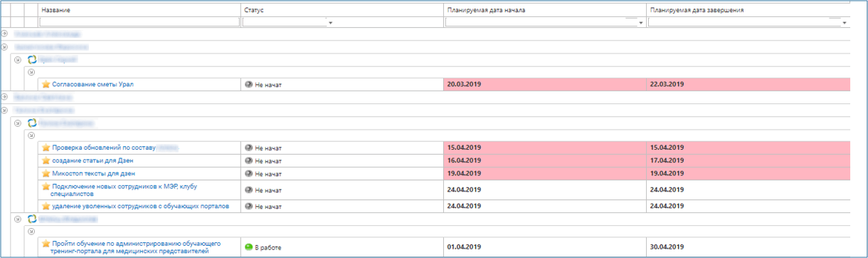Select start date 16.04.2019 of создание статьи row

pos(544,160)
